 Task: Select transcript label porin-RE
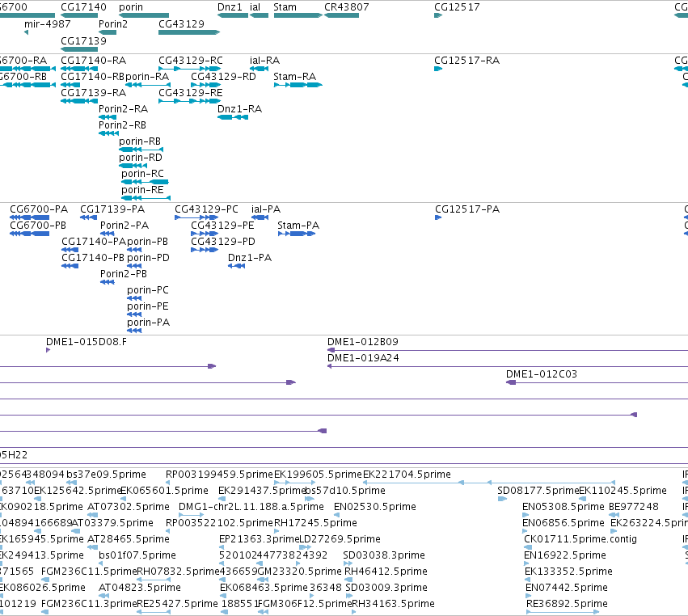(x=142, y=190)
